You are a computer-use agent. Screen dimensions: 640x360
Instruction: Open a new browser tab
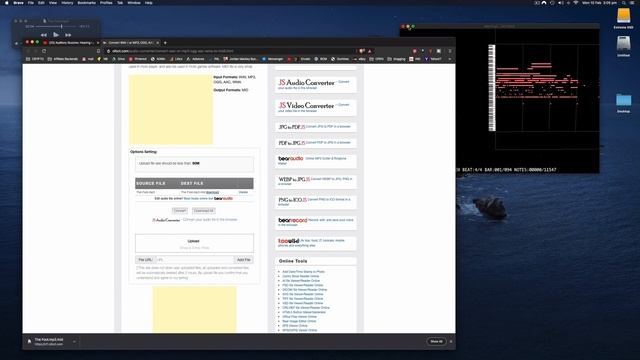[165, 42]
